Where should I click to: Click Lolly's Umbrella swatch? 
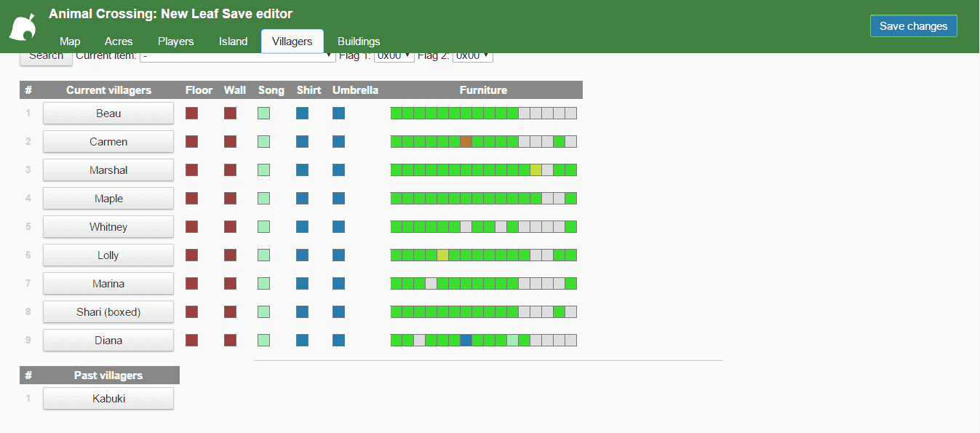[x=338, y=255]
